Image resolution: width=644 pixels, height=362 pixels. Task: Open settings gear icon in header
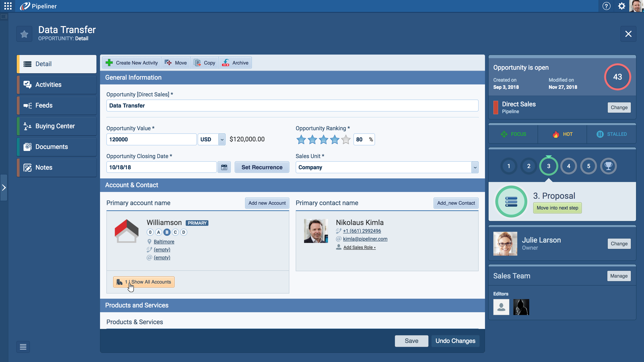[621, 6]
